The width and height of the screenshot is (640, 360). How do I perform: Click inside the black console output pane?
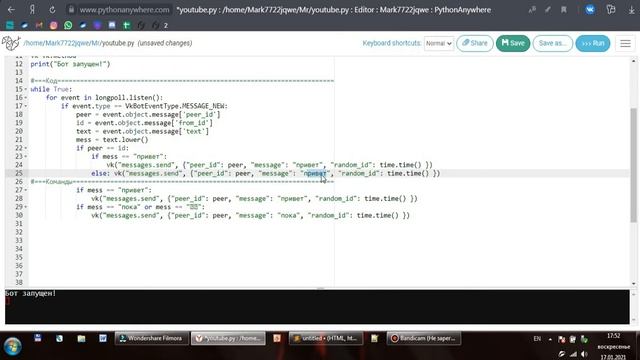pos(317,307)
